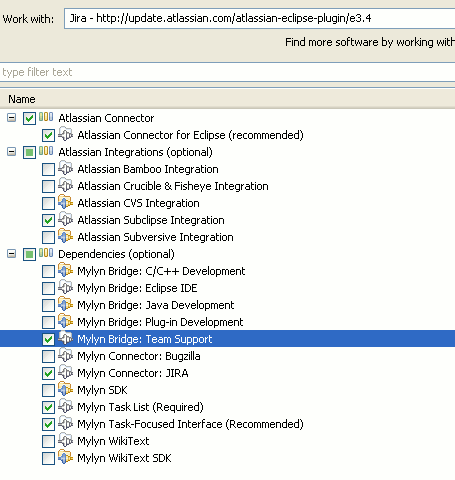Select 'Dependencies (optional)' row label
Image resolution: width=455 pixels, height=480 pixels.
click(116, 254)
